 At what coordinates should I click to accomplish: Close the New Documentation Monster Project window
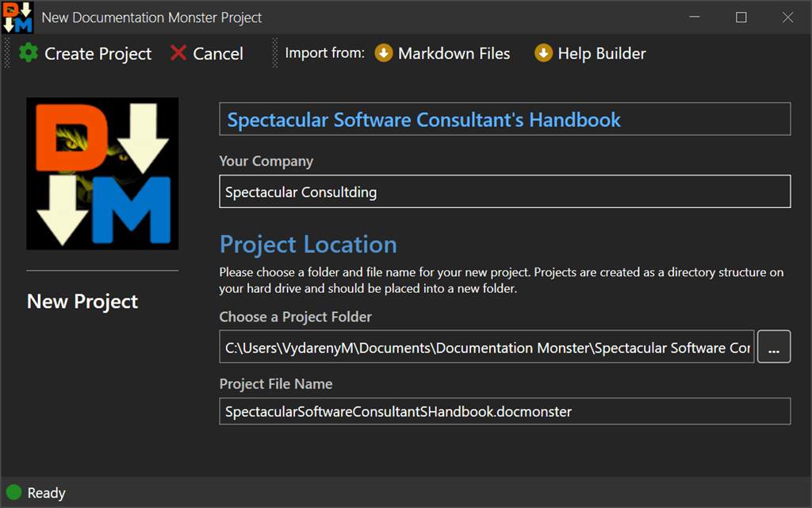[x=787, y=17]
